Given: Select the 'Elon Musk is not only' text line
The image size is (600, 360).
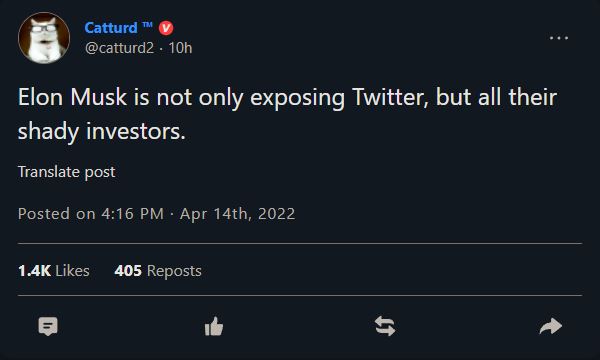Looking at the screenshot, I should point(287,98).
